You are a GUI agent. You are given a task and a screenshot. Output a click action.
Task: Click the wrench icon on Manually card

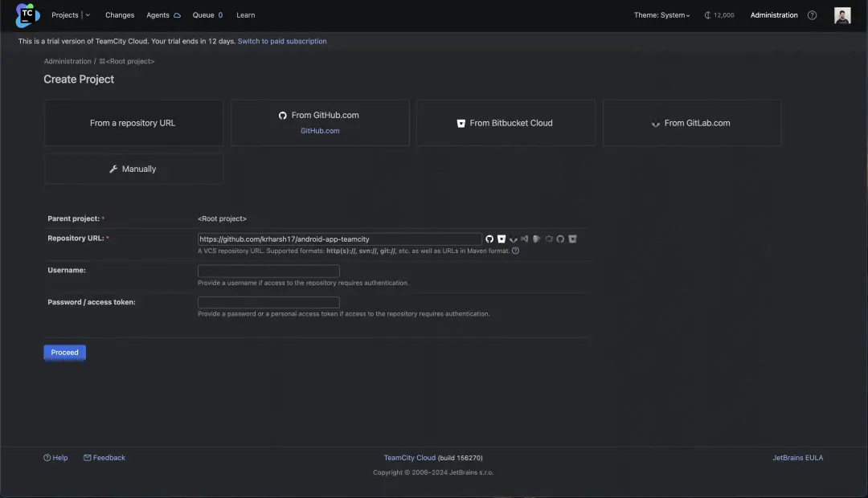[x=113, y=169]
